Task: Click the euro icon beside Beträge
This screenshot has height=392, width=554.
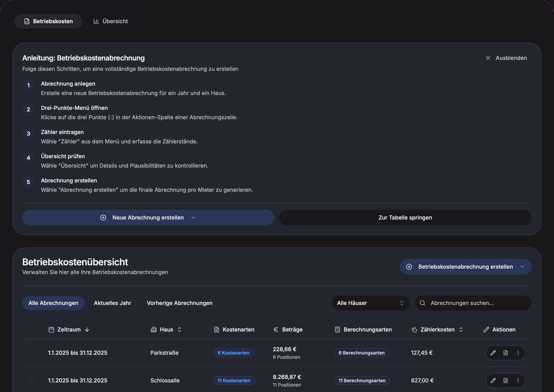Action: [276, 330]
